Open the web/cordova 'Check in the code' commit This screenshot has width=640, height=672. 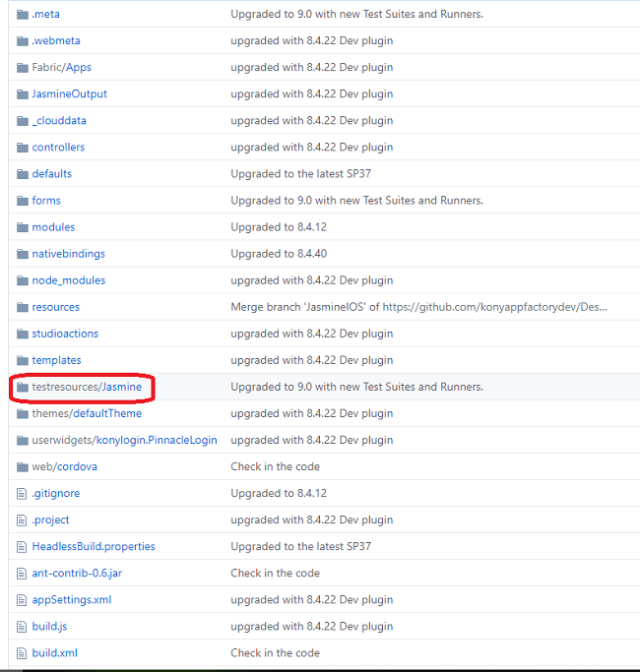[x=275, y=466]
